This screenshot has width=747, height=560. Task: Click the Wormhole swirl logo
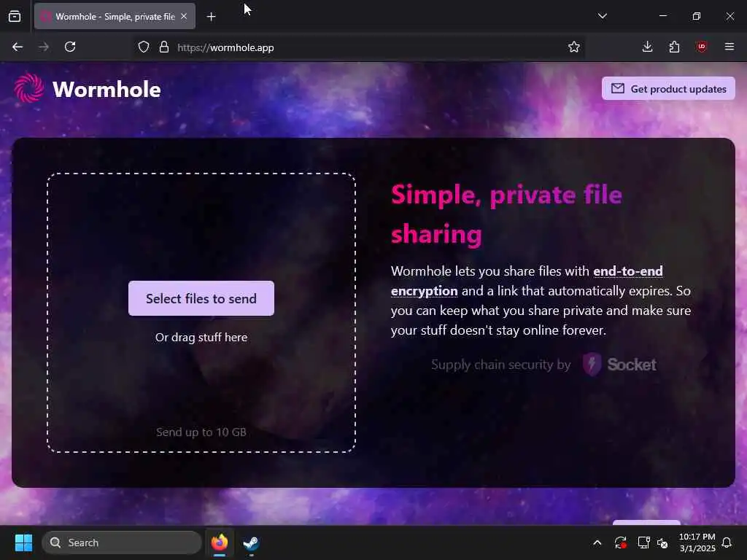pos(29,88)
